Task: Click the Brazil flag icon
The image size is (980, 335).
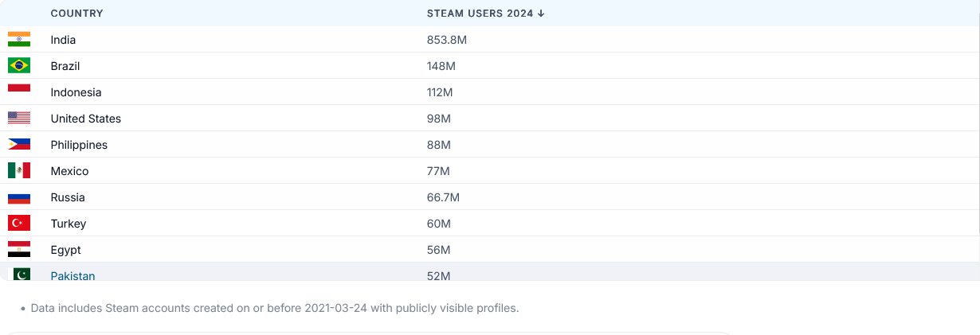Action: 19,66
